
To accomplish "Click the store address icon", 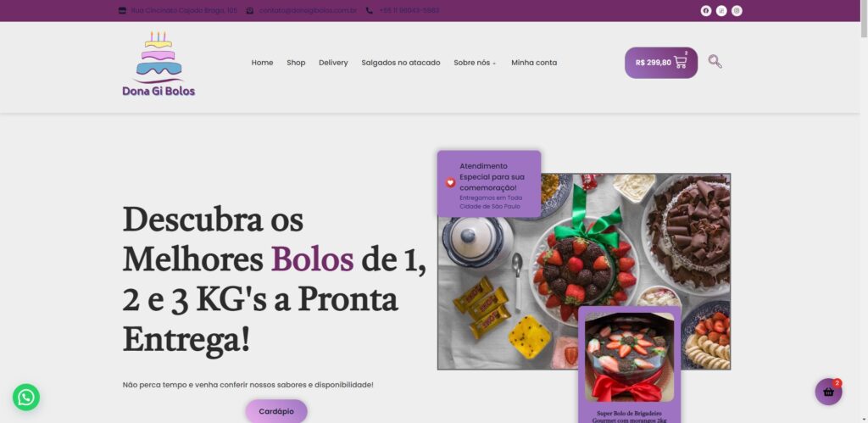I will pyautogui.click(x=122, y=10).
